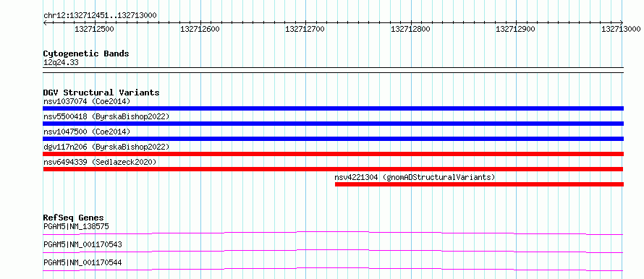
Task: Open the nsv1037074 (Coe2014) label
Action: 87,101
